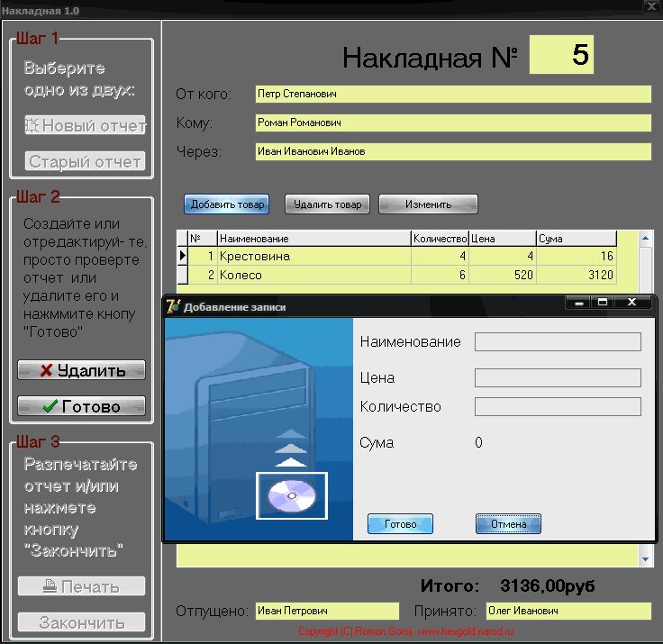The height and width of the screenshot is (644, 663).
Task: Click the CD disc icon in the dialog
Action: 292,495
